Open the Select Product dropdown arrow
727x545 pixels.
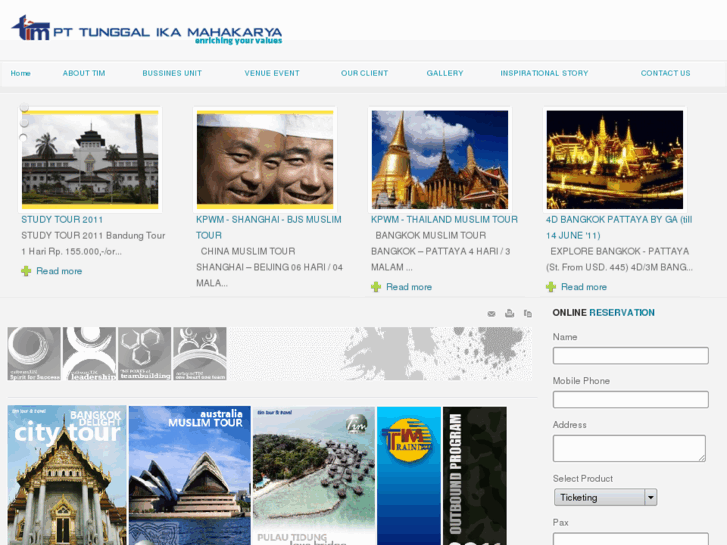coord(651,497)
